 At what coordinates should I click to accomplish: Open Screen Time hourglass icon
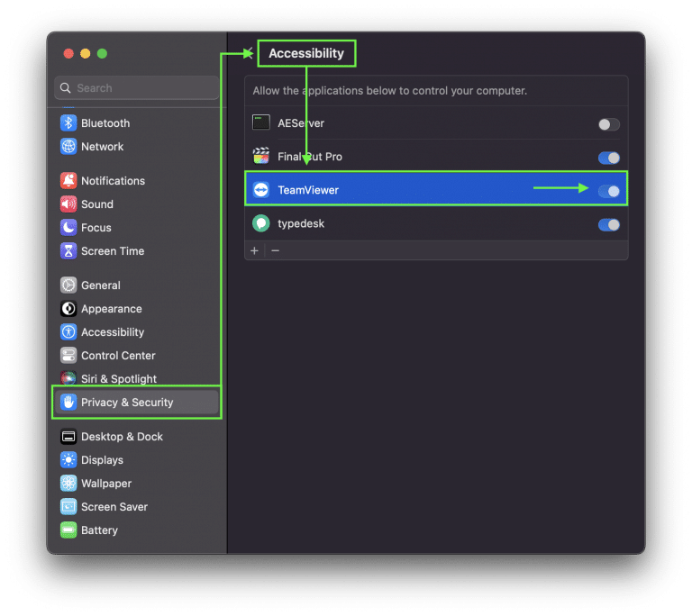68,250
